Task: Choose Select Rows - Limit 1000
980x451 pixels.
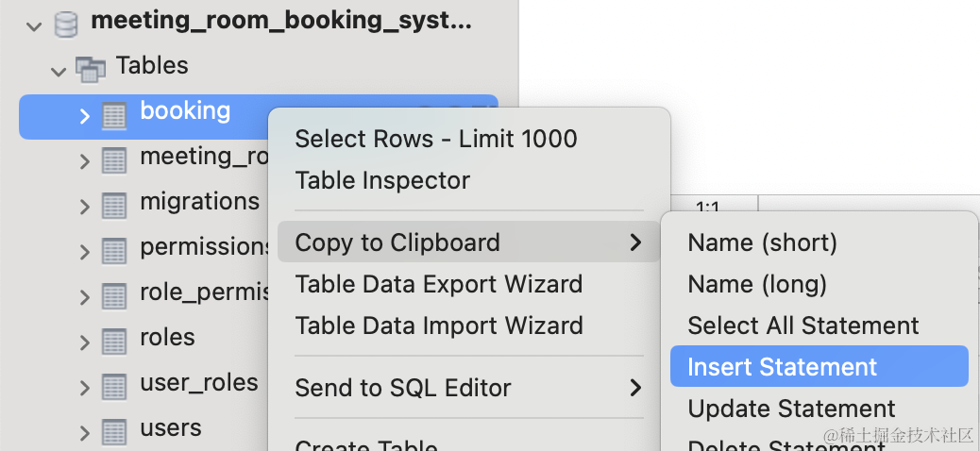Action: pyautogui.click(x=436, y=139)
